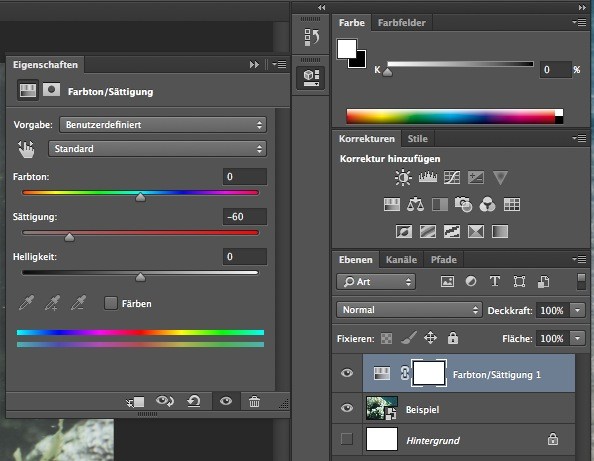The width and height of the screenshot is (594, 461).
Task: Open the Fläche slider dropdown arrow
Action: (577, 338)
